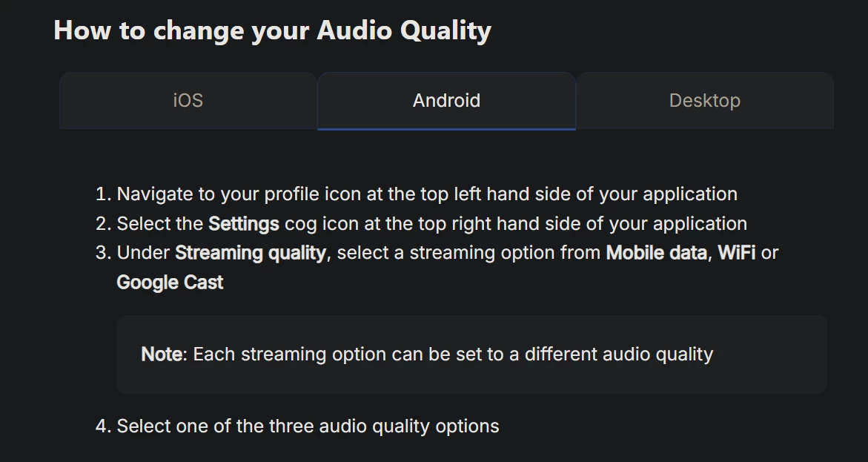The image size is (868, 462).
Task: Click the bold "Mobile data" text
Action: [x=656, y=253]
